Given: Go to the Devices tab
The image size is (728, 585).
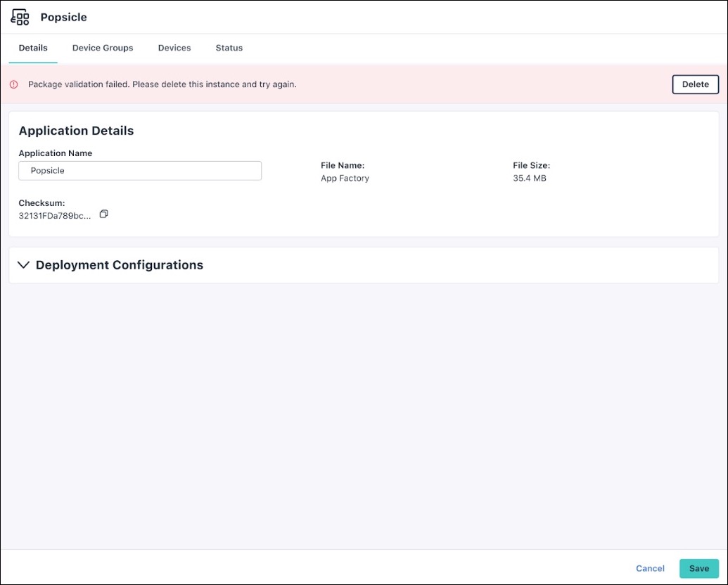Looking at the screenshot, I should (174, 48).
